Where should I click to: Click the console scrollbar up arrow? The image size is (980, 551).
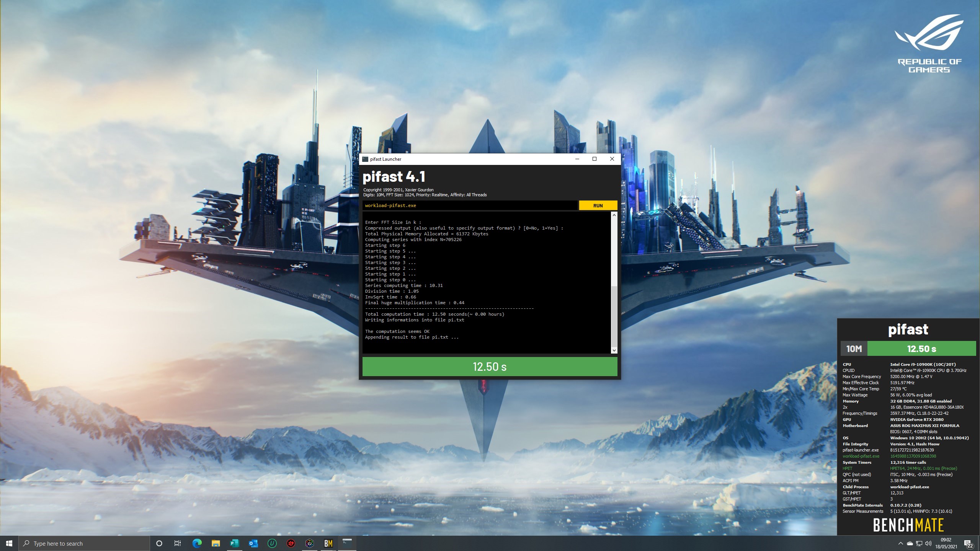tap(614, 215)
